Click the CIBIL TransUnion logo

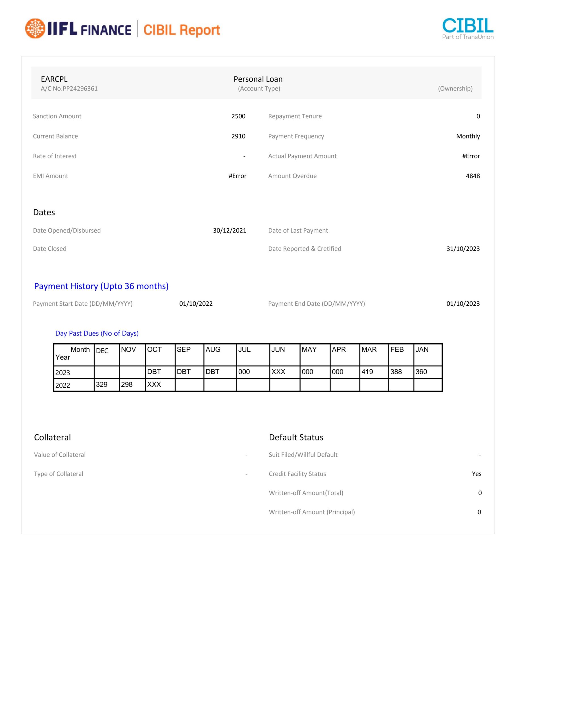coord(467,29)
